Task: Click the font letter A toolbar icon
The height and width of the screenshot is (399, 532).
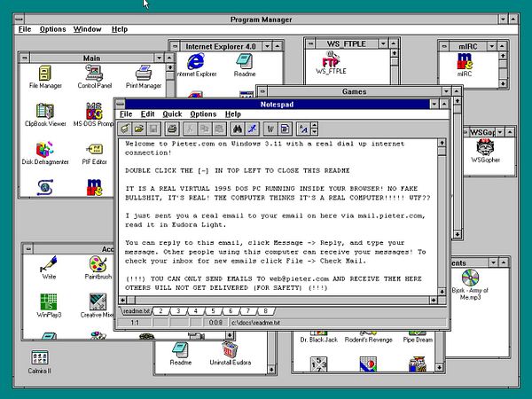Action: [303, 129]
